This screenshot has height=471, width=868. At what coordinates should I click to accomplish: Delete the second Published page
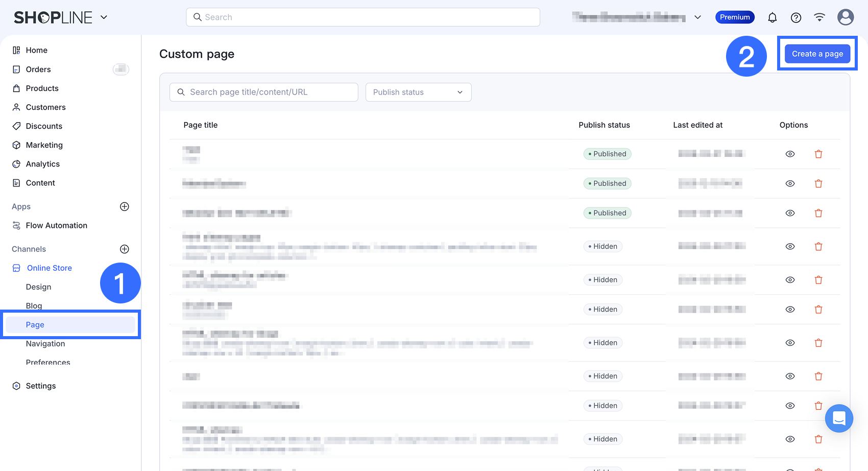click(818, 184)
